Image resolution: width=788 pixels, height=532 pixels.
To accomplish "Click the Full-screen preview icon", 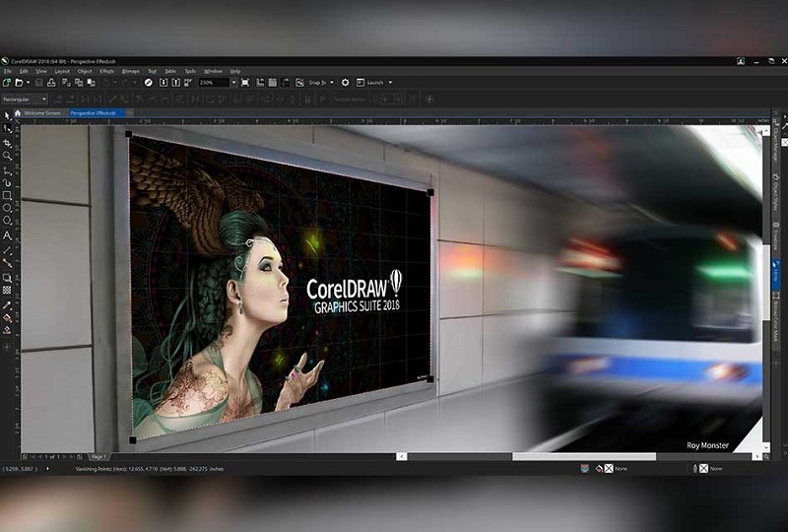I will point(245,83).
